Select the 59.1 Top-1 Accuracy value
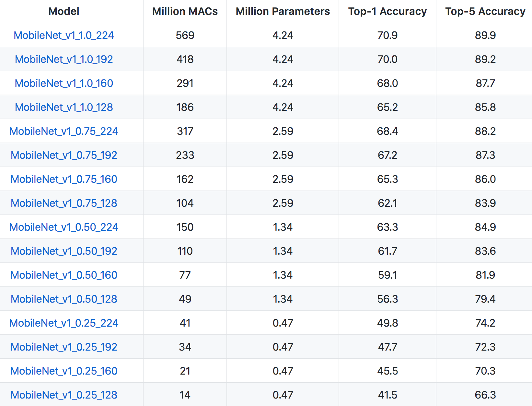This screenshot has height=406, width=532. [387, 275]
